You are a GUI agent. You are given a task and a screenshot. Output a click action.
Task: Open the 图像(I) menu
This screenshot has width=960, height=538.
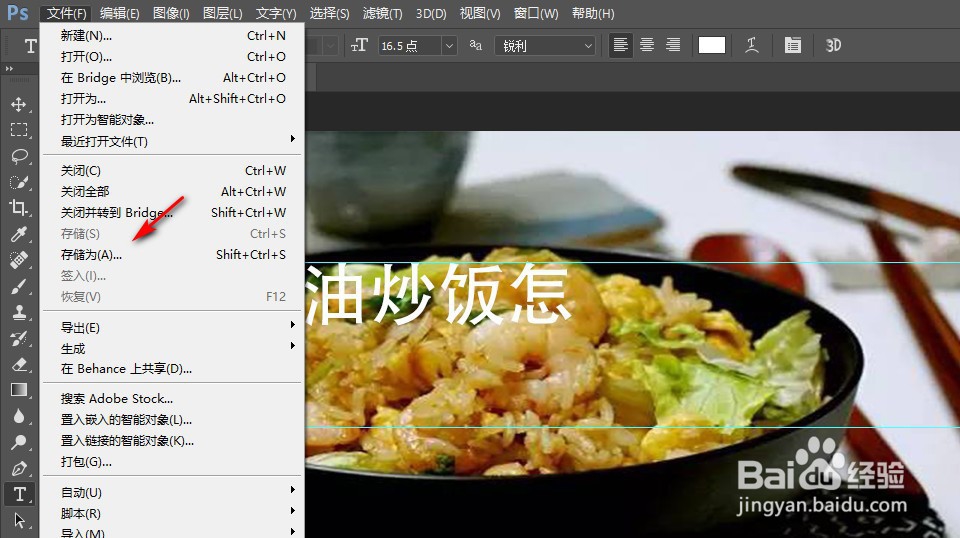pos(171,13)
